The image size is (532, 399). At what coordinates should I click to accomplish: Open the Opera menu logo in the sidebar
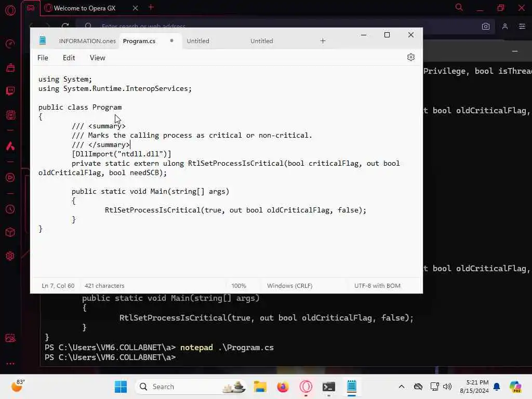click(x=10, y=10)
